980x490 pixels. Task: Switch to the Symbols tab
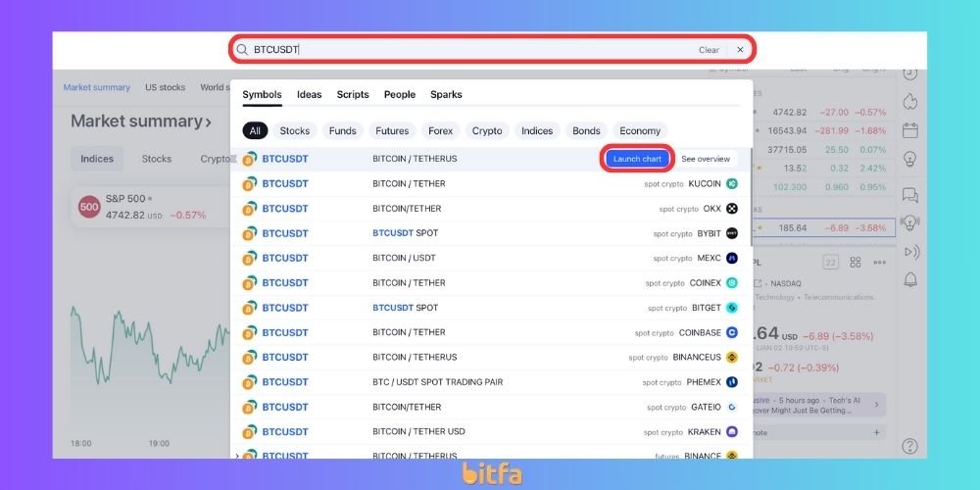click(x=262, y=94)
